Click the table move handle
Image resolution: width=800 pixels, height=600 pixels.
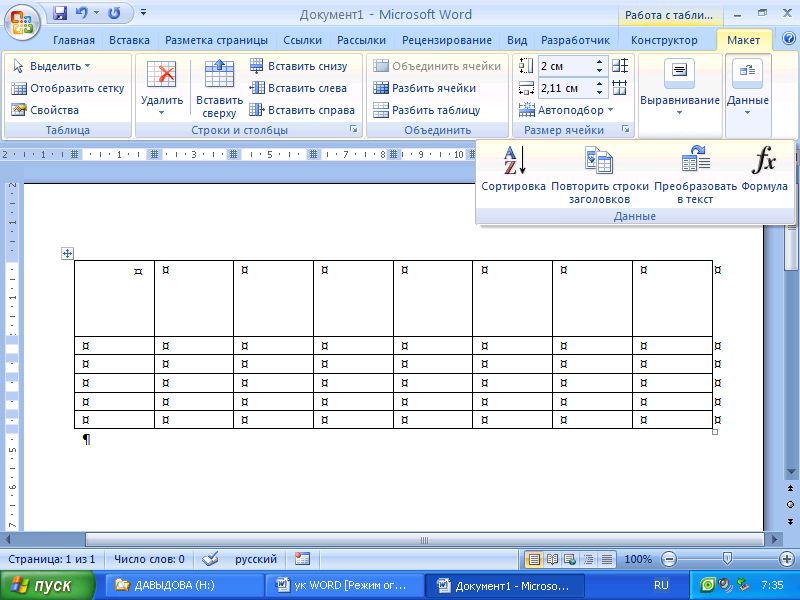pyautogui.click(x=67, y=253)
